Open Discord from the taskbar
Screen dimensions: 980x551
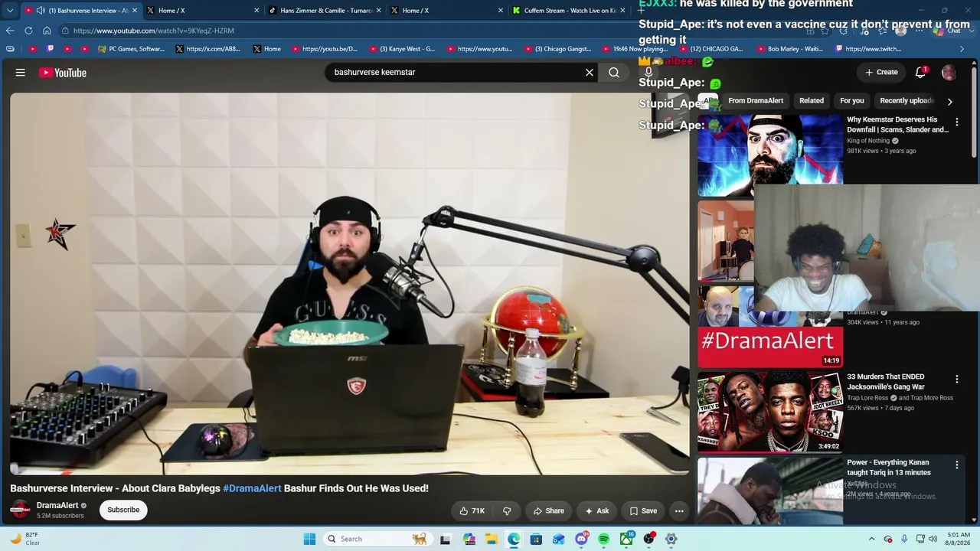coord(581,539)
